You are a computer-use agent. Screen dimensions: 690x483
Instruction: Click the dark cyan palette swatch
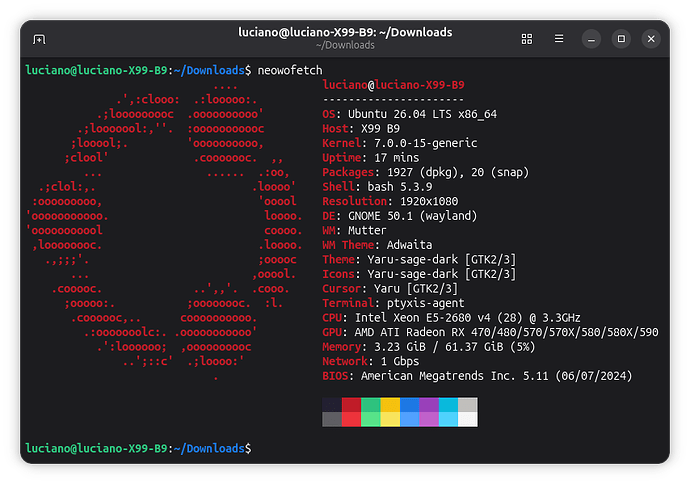coord(448,405)
